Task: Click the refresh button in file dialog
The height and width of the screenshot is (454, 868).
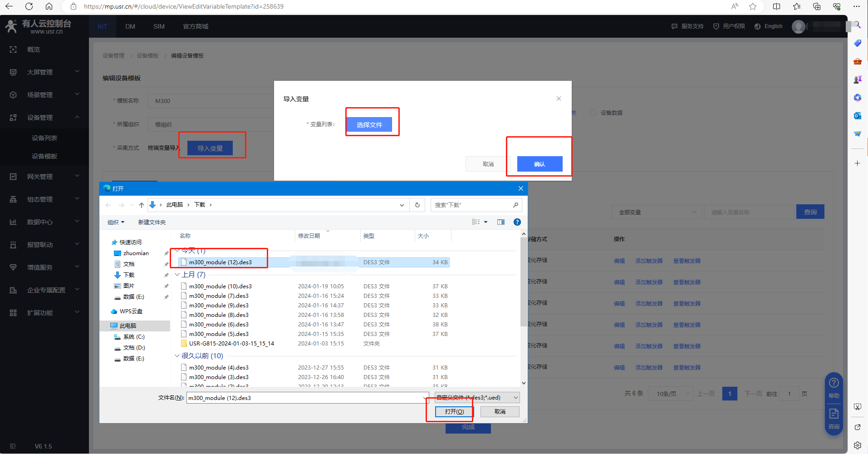Action: pos(417,205)
